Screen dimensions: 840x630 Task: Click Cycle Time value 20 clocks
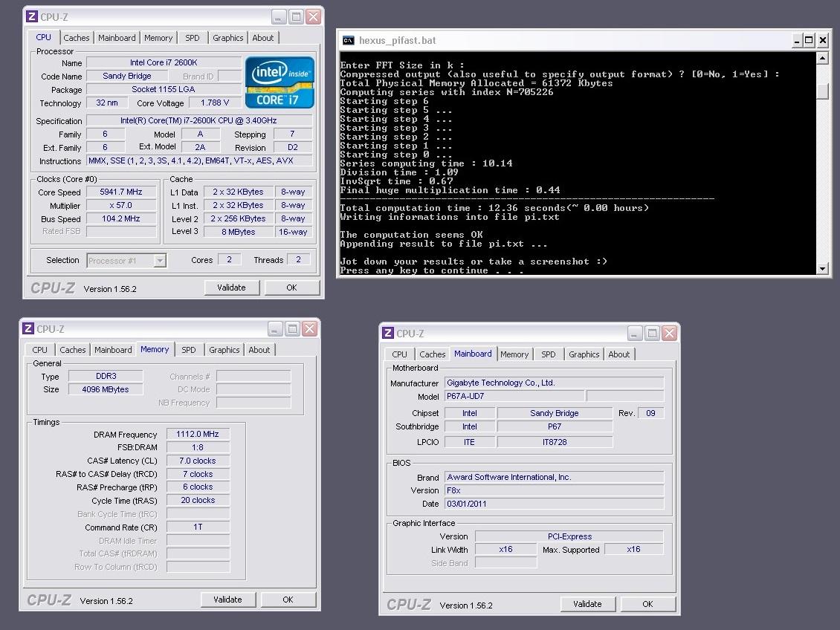coord(198,501)
